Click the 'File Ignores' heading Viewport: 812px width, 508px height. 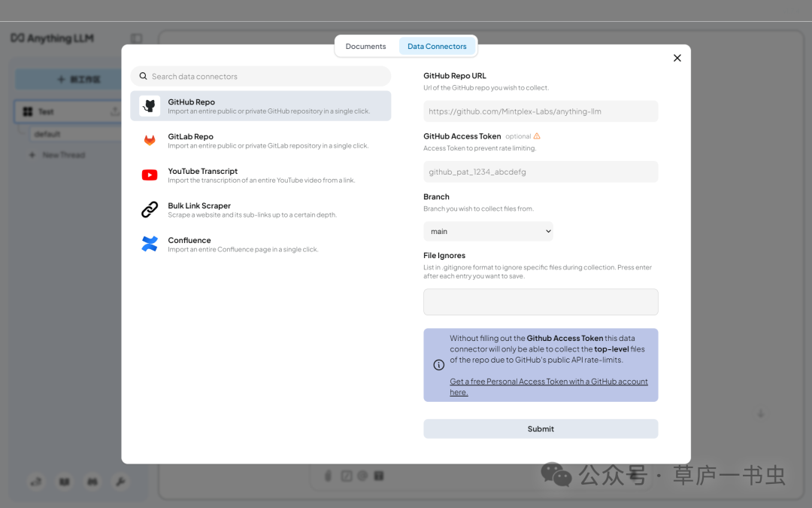(x=444, y=256)
